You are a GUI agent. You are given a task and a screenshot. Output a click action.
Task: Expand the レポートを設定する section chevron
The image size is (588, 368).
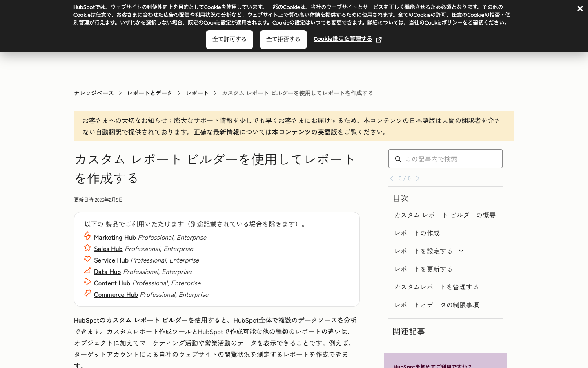click(x=461, y=251)
